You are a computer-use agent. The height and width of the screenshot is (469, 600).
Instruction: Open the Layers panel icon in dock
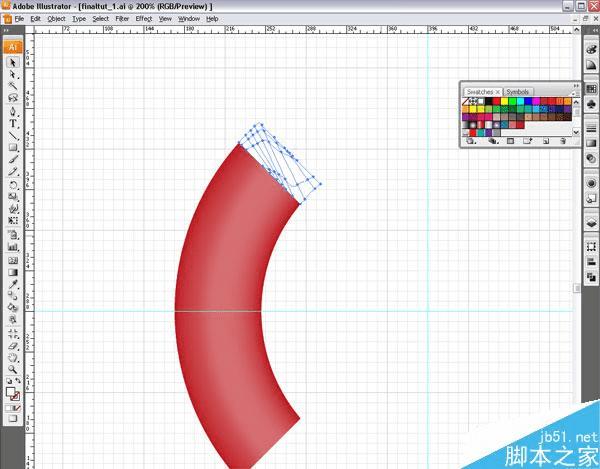pyautogui.click(x=591, y=222)
